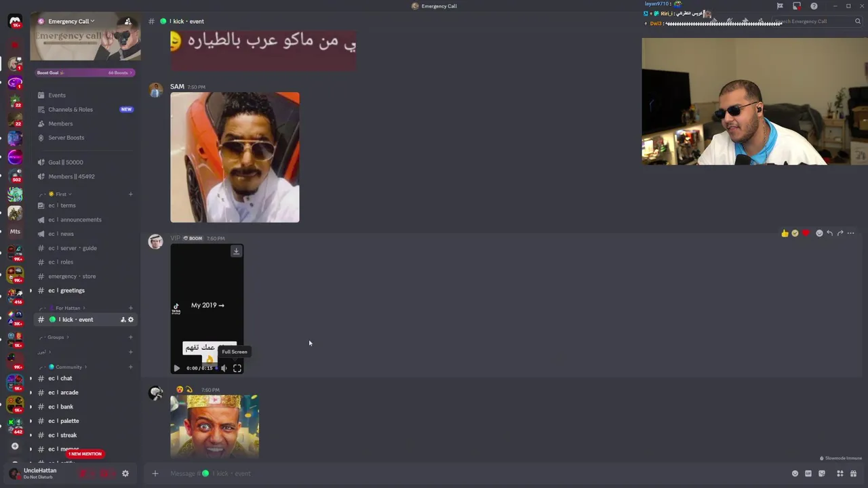868x488 pixels.
Task: Expand threads arrow beside ec | arcade
Action: pos(31,392)
